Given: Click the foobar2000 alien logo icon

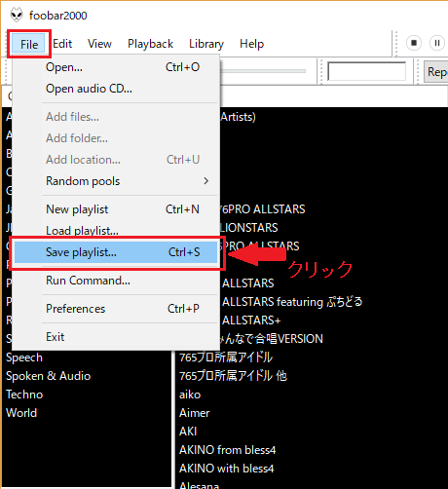Looking at the screenshot, I should pyautogui.click(x=17, y=15).
